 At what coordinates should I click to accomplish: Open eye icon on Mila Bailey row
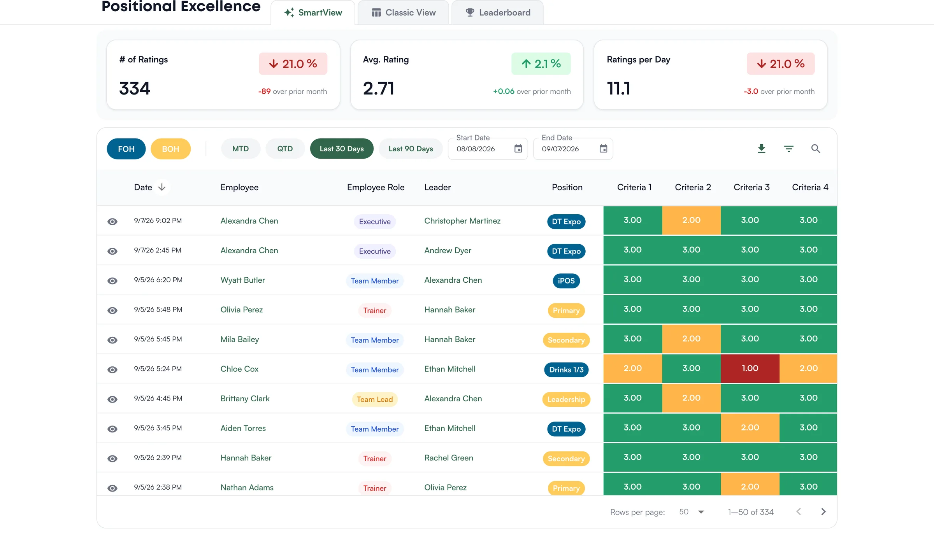pyautogui.click(x=112, y=340)
